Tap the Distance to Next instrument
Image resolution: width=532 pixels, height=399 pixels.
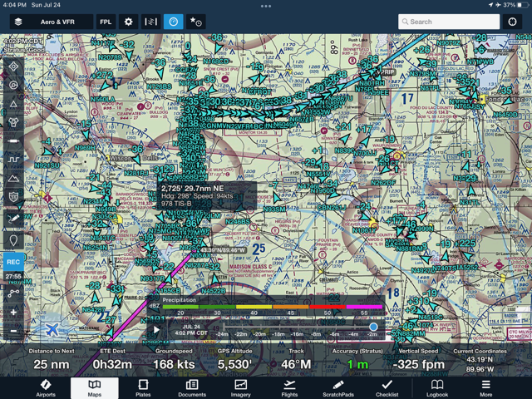click(52, 359)
